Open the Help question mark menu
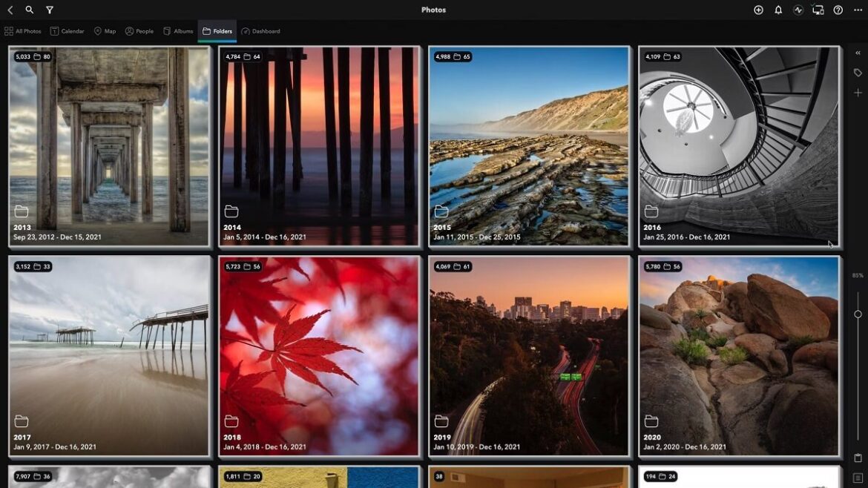 [838, 10]
